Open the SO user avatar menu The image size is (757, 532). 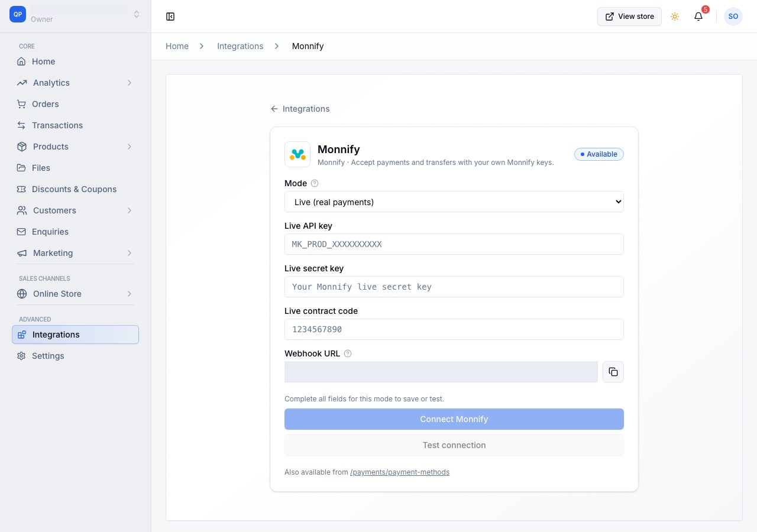(733, 17)
